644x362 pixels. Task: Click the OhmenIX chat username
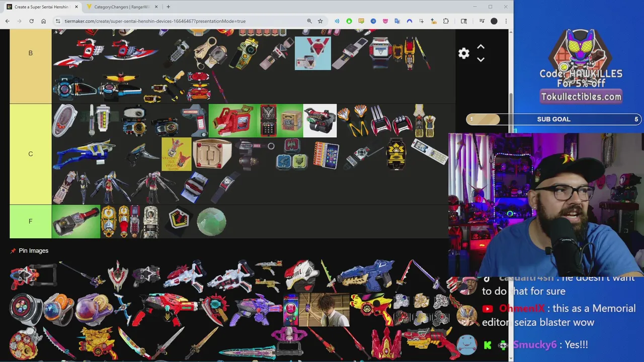click(522, 308)
